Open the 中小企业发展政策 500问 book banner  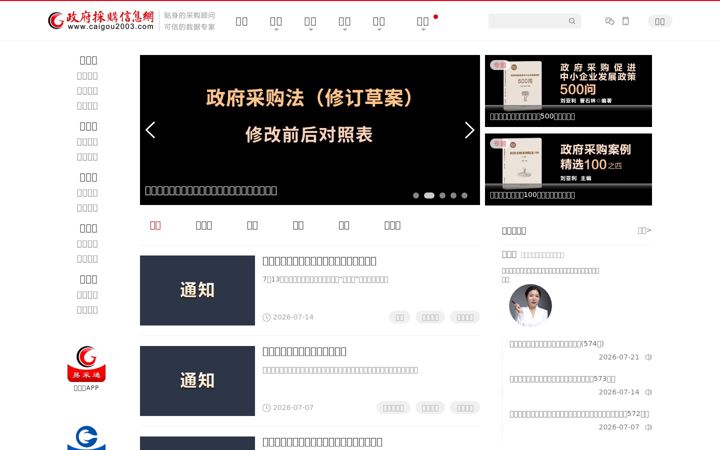[568, 91]
